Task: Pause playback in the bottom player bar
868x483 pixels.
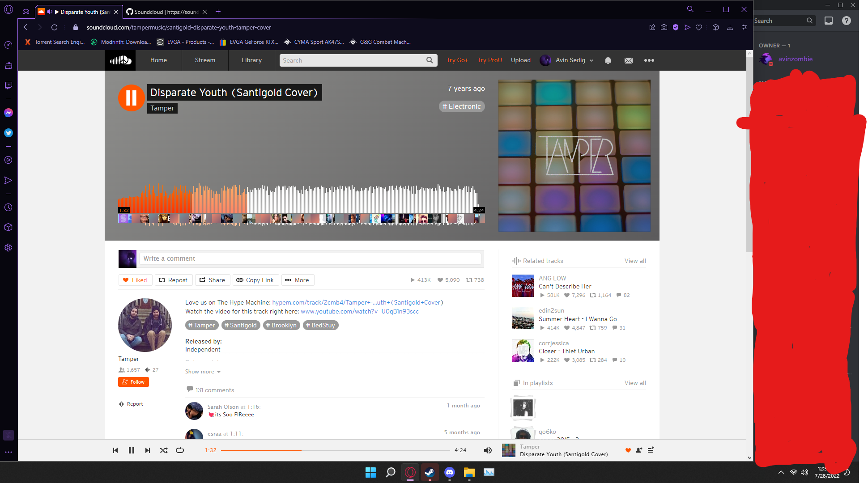Action: (132, 450)
